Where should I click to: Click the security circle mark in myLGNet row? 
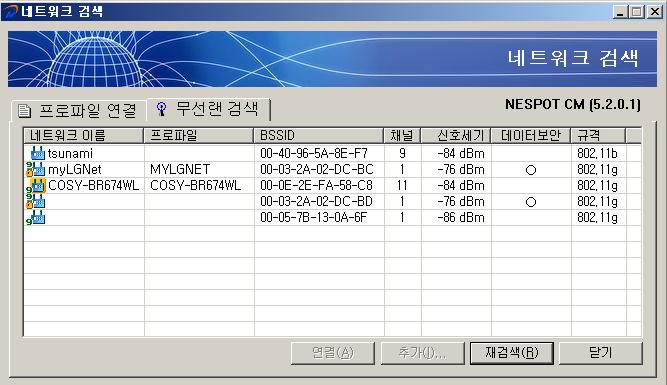pos(531,170)
